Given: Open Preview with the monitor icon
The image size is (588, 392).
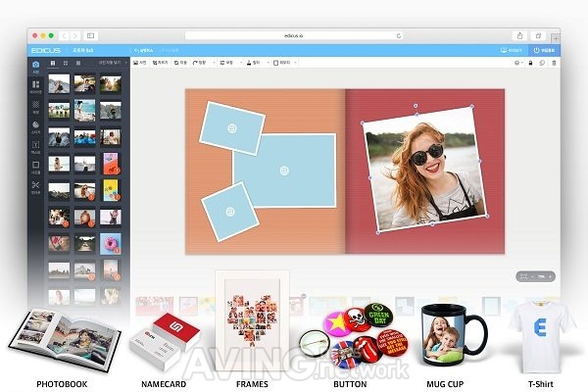Looking at the screenshot, I should pyautogui.click(x=512, y=50).
